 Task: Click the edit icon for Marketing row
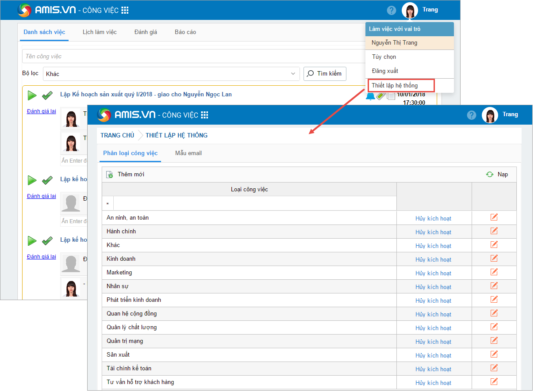coord(494,272)
